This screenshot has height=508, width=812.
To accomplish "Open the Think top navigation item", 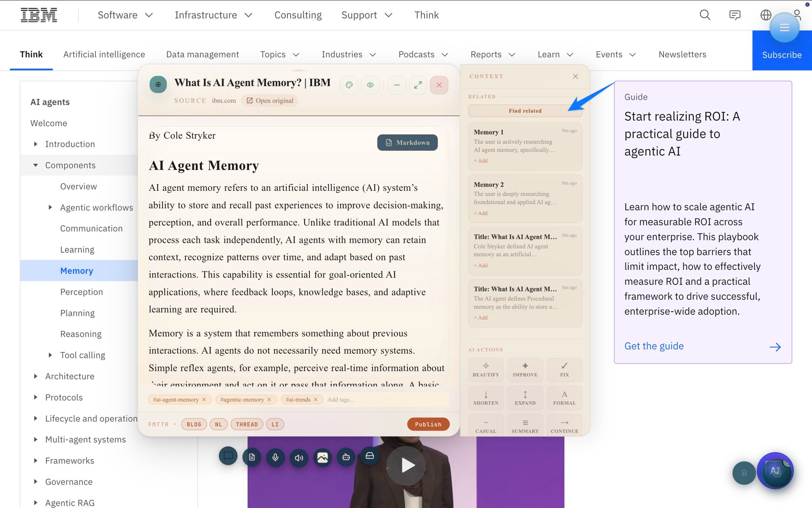I will [426, 15].
